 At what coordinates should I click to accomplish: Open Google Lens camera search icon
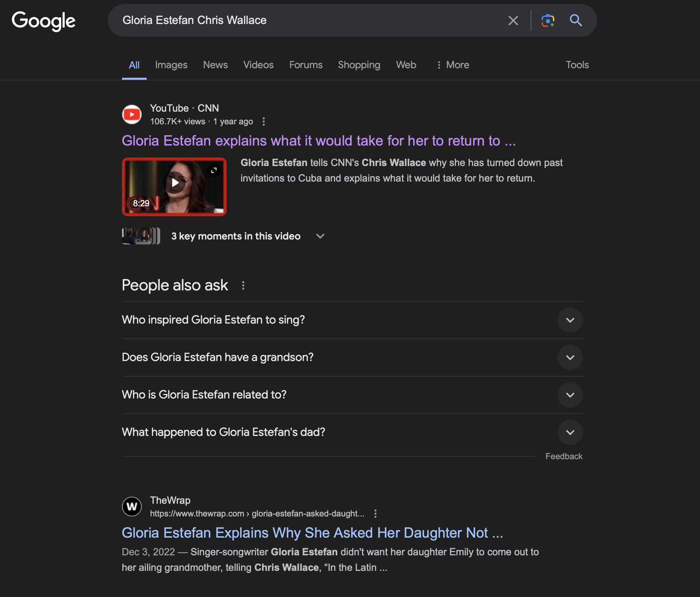[548, 20]
